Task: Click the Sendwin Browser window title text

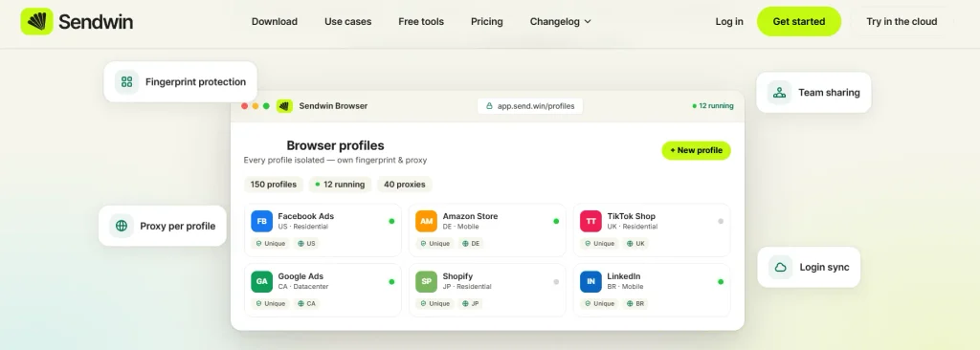Action: tap(333, 105)
